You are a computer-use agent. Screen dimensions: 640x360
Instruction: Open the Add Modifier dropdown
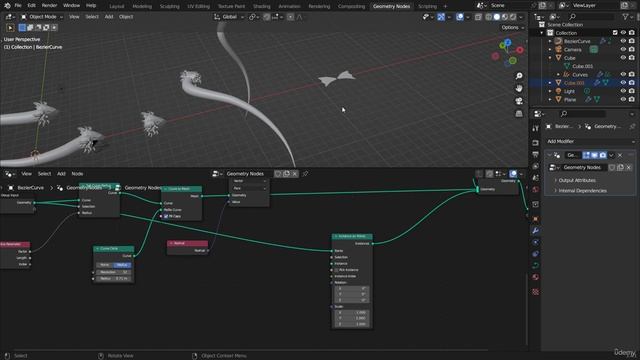tap(590, 141)
